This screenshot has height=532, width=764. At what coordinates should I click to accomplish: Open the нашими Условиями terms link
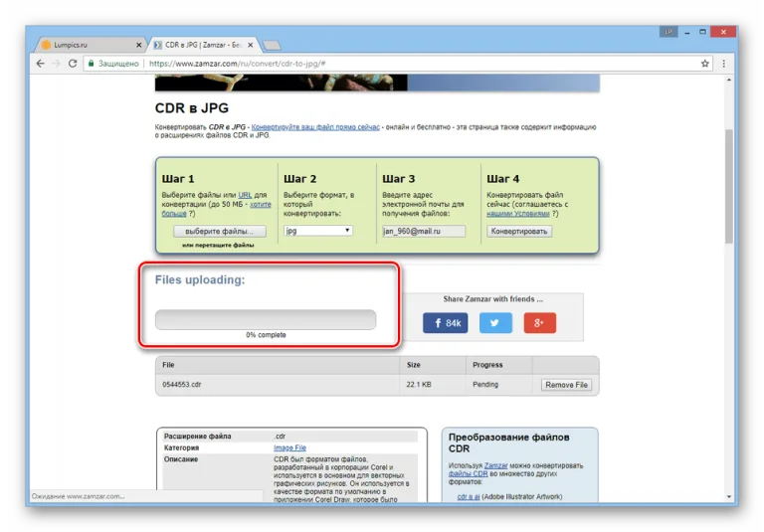(x=518, y=214)
